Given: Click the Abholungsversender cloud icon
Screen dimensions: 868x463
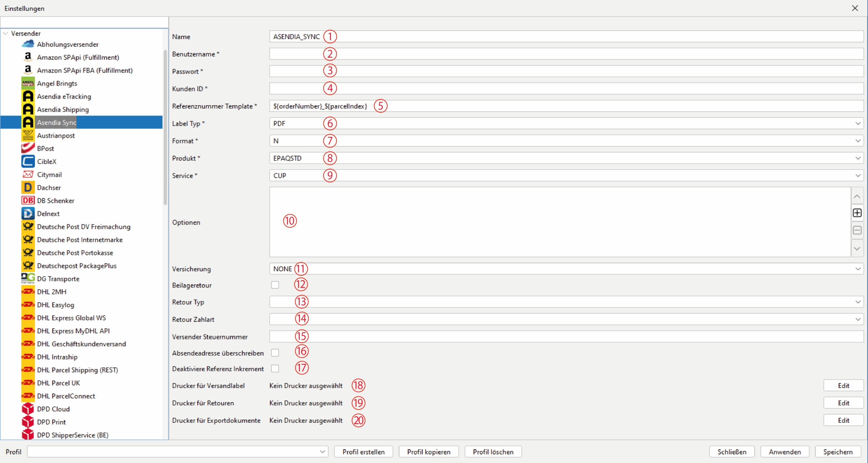Looking at the screenshot, I should pyautogui.click(x=28, y=44).
